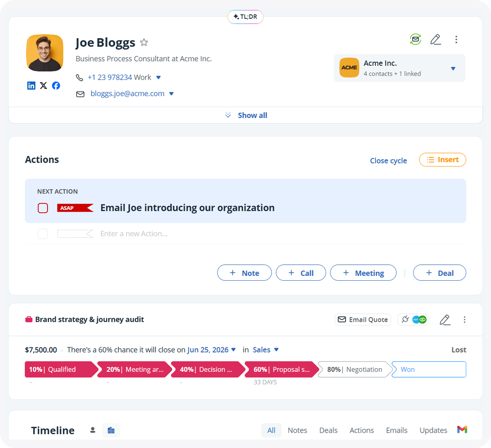Toggle timeline person filter icon
This screenshot has width=491, height=448.
[92, 430]
